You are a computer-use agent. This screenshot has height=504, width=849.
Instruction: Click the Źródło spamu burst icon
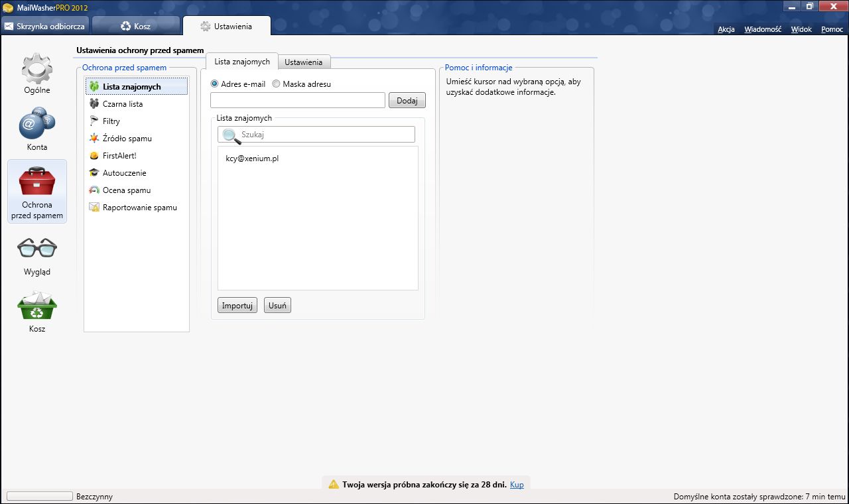pyautogui.click(x=94, y=139)
